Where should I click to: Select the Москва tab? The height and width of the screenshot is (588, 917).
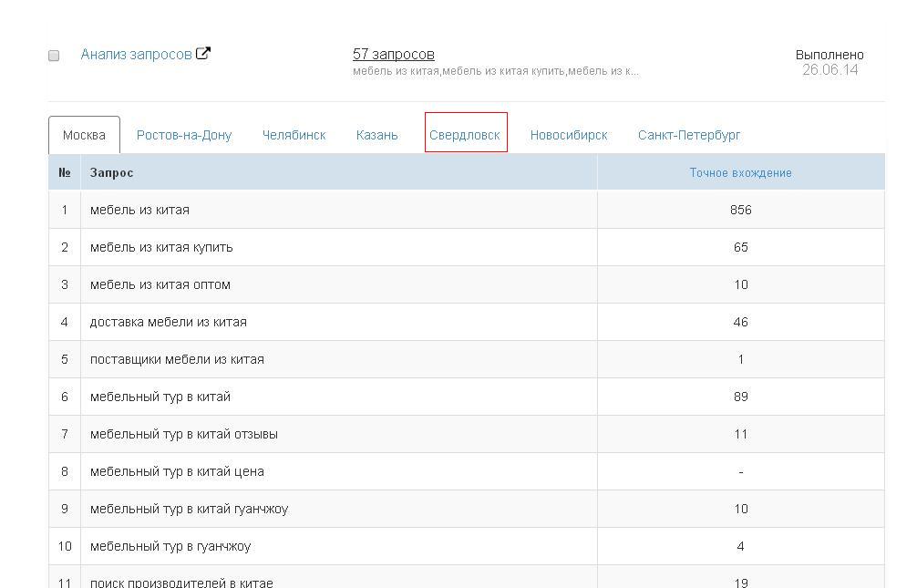pyautogui.click(x=84, y=135)
